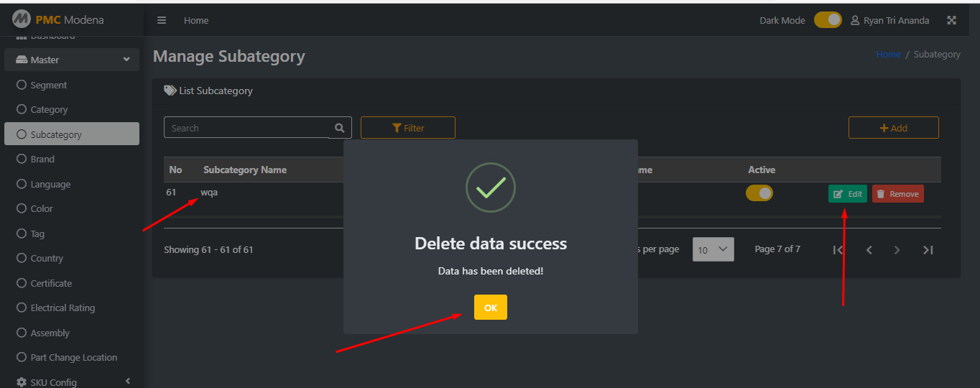This screenshot has width=980, height=388.
Task: Go to the first page
Action: click(838, 250)
